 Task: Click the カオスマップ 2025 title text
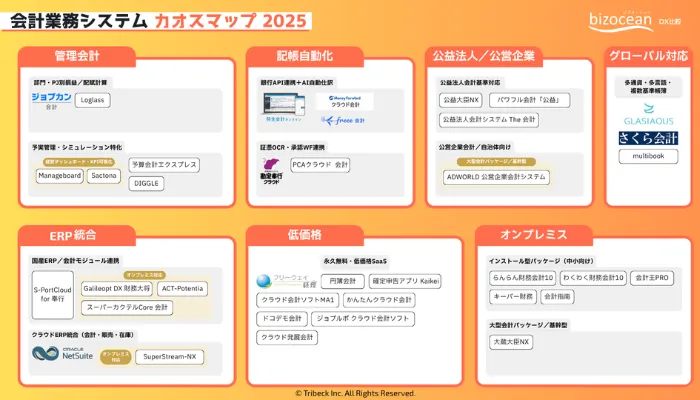click(x=230, y=21)
